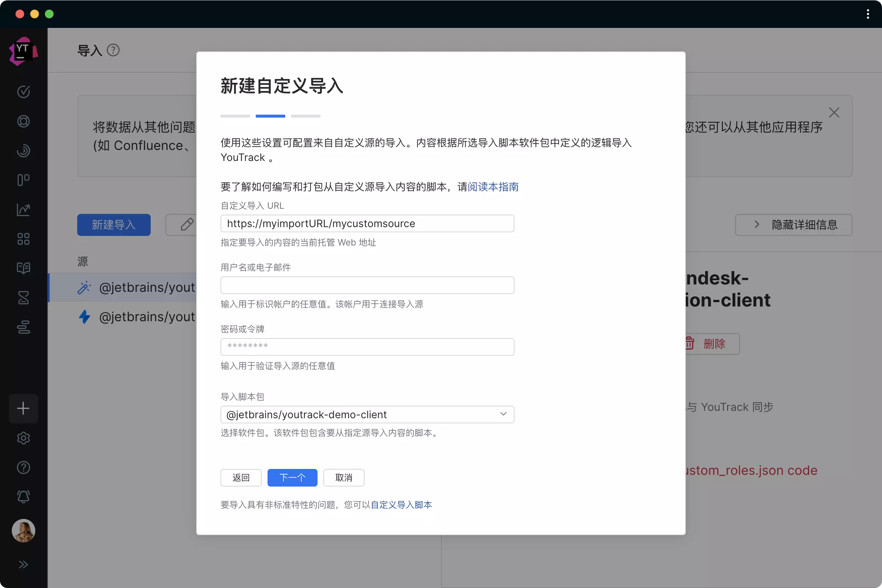Click the 下一个 button to continue

[292, 477]
